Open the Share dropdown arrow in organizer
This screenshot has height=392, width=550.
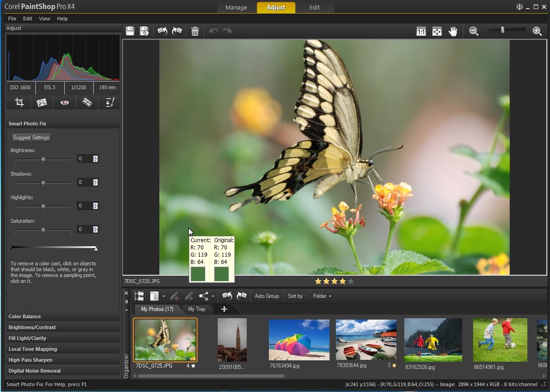(x=213, y=297)
